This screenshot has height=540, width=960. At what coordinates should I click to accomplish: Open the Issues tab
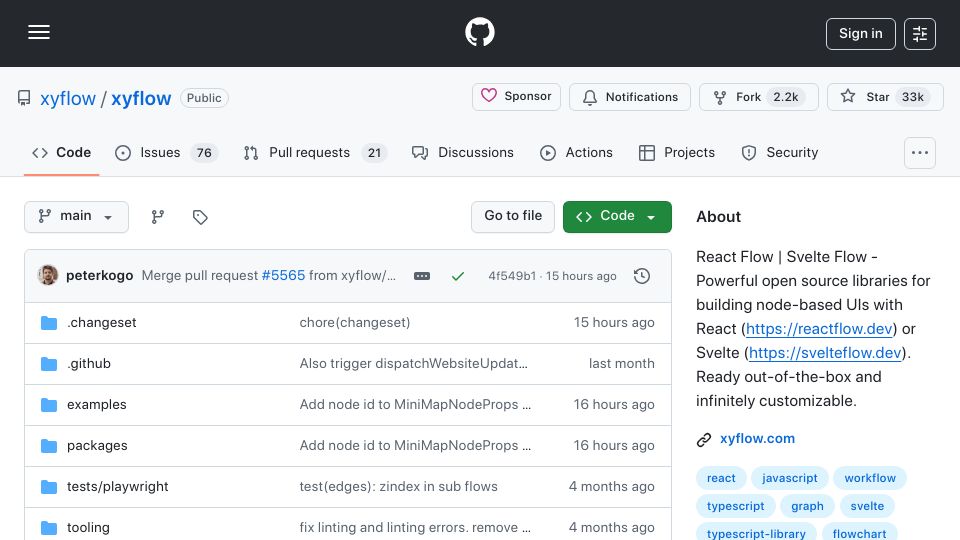[166, 152]
